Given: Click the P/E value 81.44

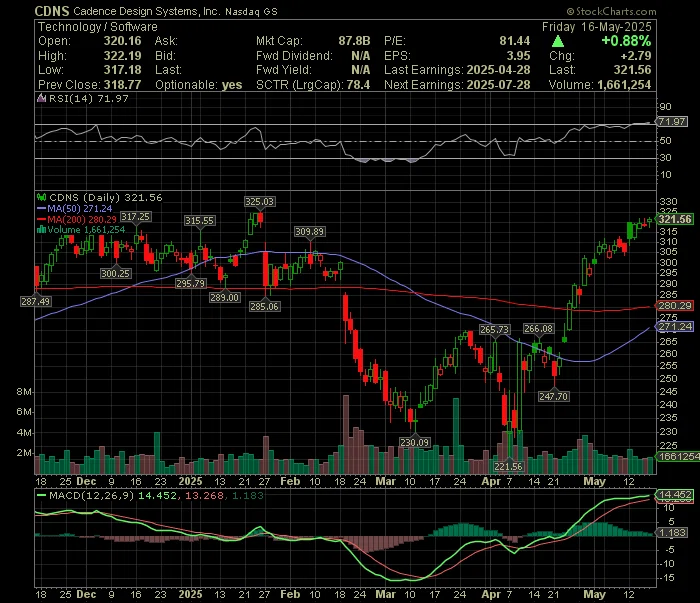Looking at the screenshot, I should 515,41.
